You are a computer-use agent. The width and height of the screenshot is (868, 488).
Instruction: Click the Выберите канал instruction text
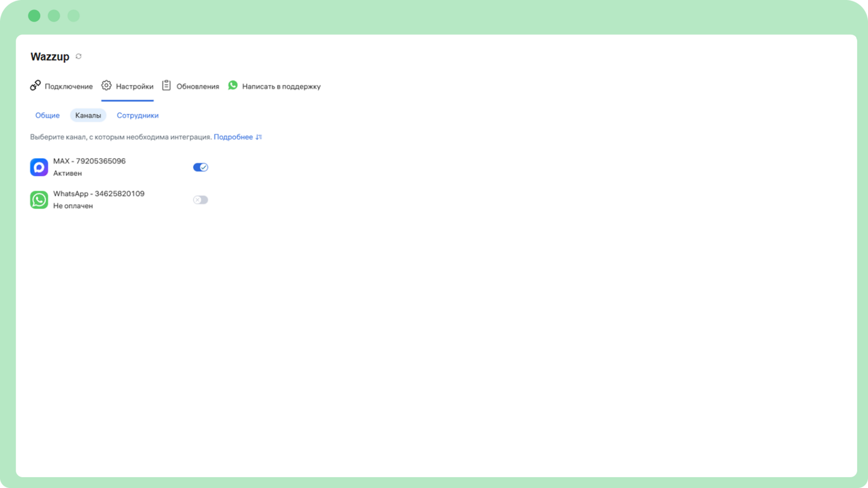point(121,137)
